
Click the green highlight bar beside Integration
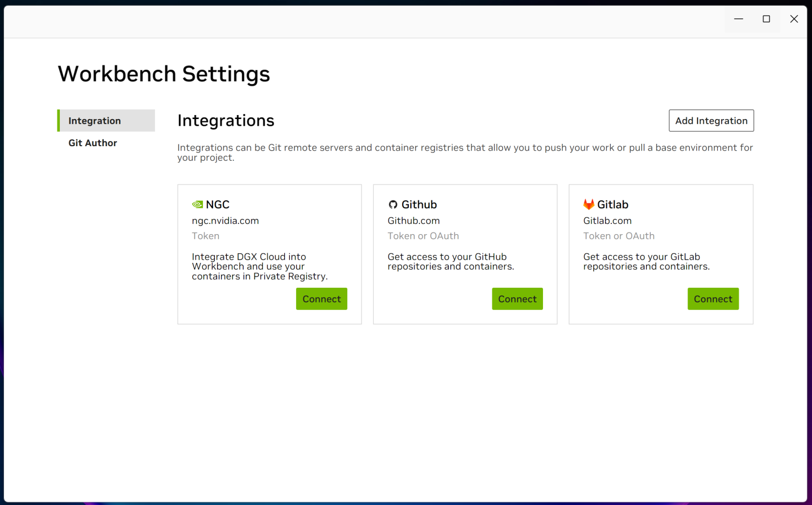point(59,120)
